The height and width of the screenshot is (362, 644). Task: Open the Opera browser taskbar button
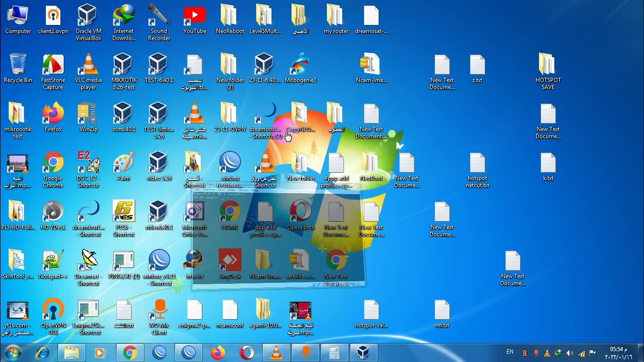247,353
